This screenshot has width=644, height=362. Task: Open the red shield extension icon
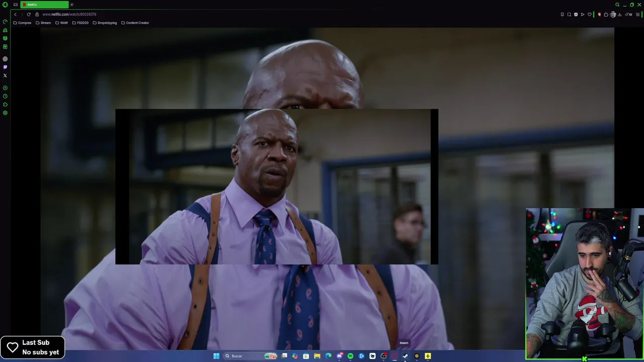click(599, 15)
